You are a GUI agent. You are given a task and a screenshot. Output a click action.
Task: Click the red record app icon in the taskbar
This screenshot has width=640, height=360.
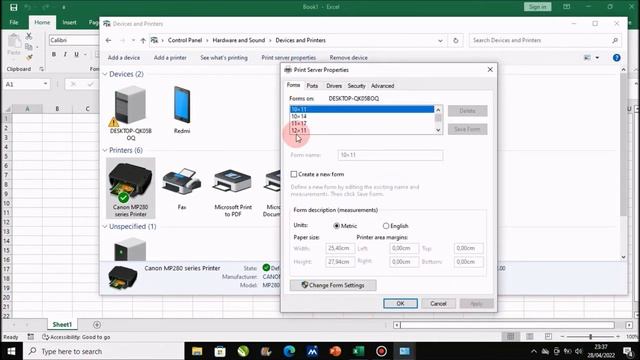pyautogui.click(x=381, y=351)
